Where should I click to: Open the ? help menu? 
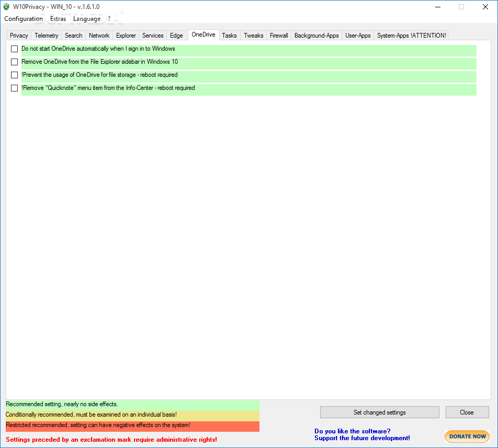click(109, 19)
